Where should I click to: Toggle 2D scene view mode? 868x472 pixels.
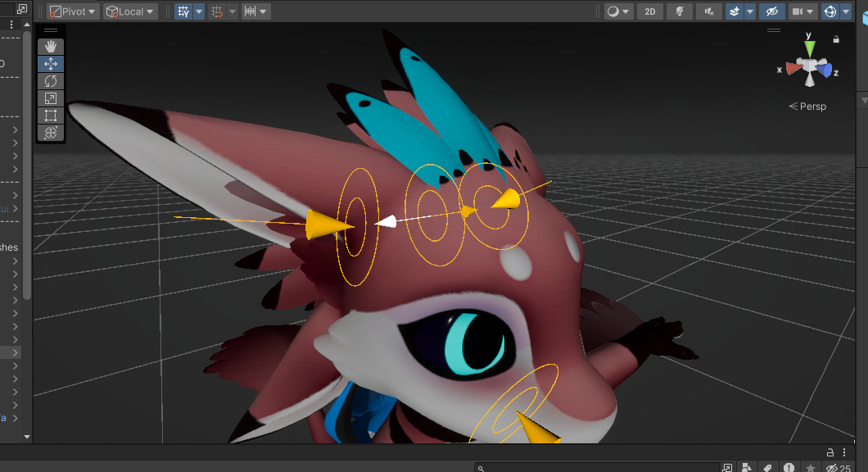[650, 11]
